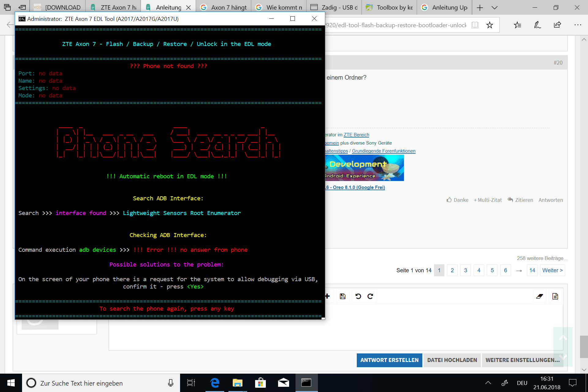Click the Development Android-Experience banner
This screenshot has height=392, width=588.
click(364, 168)
